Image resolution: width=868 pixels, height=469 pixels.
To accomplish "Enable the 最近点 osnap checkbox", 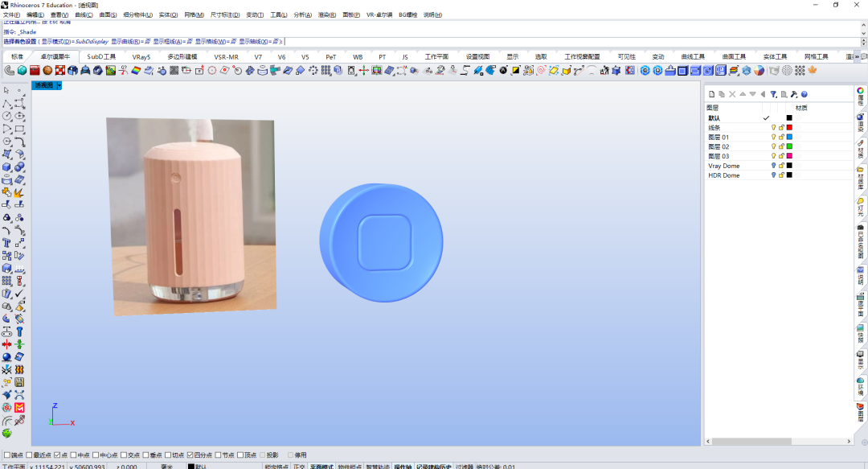I will click(x=29, y=455).
